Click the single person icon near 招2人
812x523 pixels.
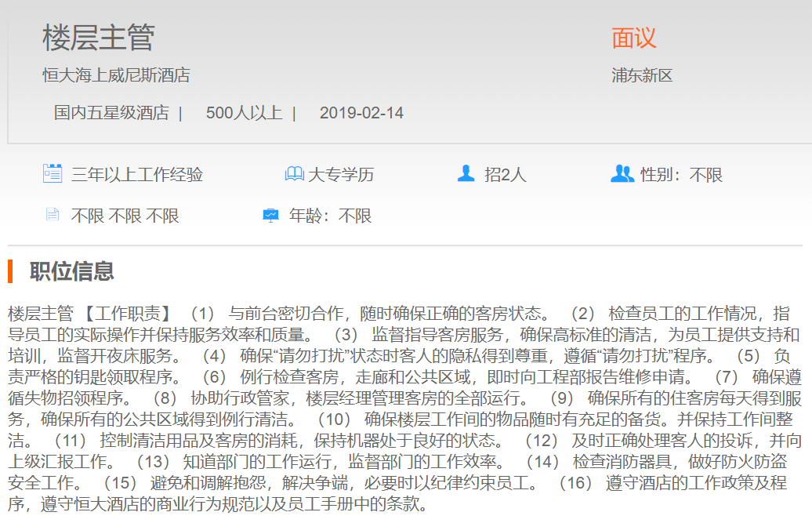click(466, 173)
